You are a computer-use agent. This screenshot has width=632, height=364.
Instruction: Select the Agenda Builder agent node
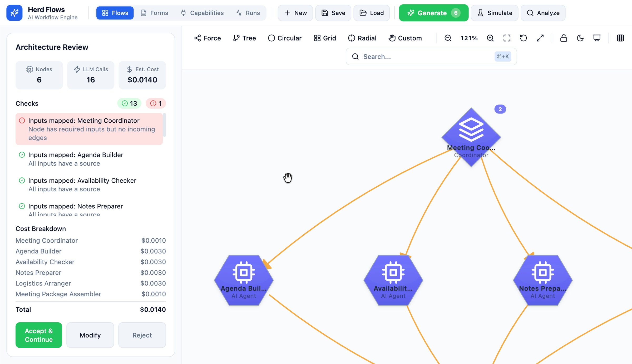point(244,280)
